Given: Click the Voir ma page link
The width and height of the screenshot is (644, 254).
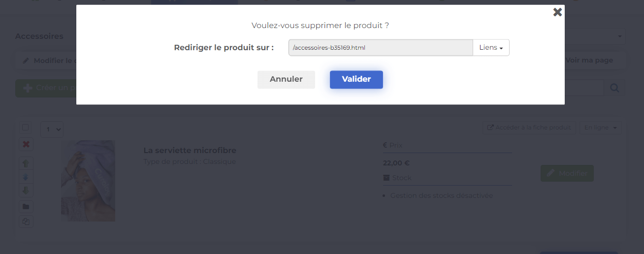Looking at the screenshot, I should click(x=589, y=60).
